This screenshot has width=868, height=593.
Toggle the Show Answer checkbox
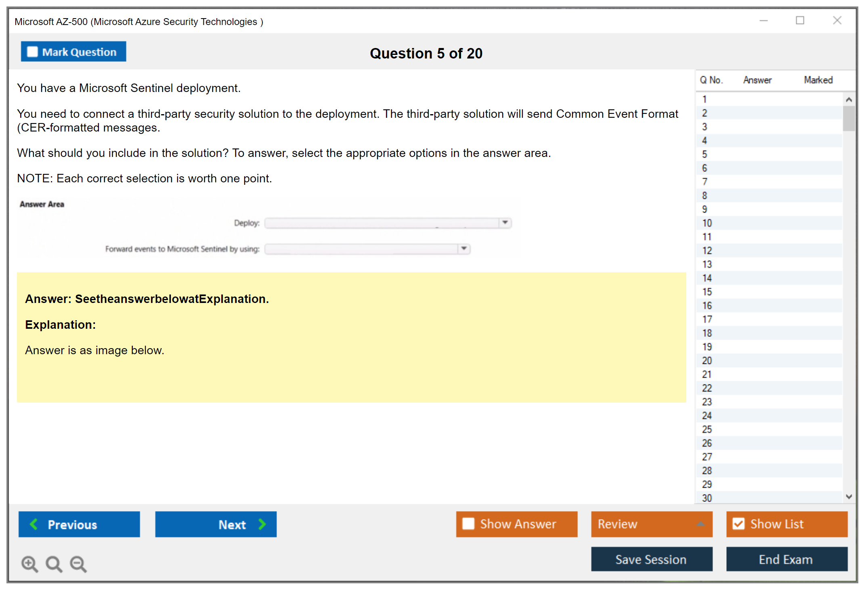tap(468, 524)
